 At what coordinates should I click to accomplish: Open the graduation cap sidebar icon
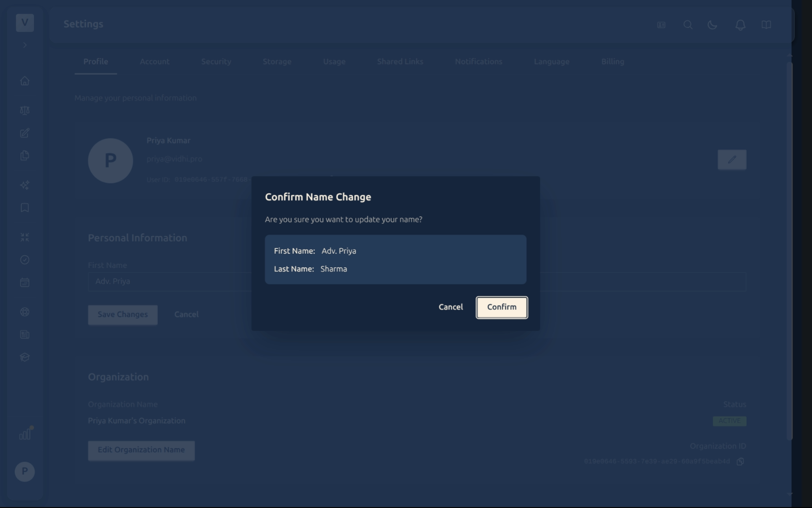[25, 357]
